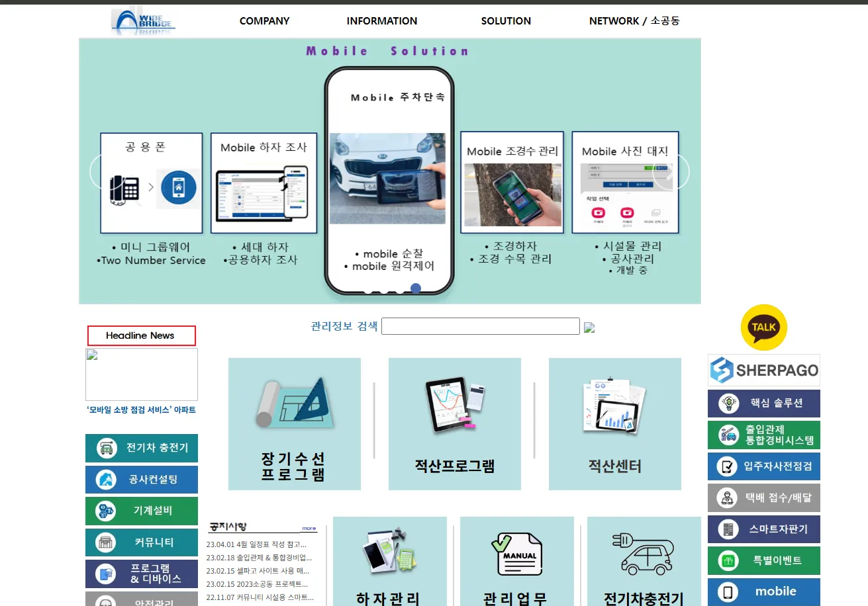Open notice 23.02.15 2023소공동 프로젝트
The width and height of the screenshot is (868, 606).
point(257,584)
